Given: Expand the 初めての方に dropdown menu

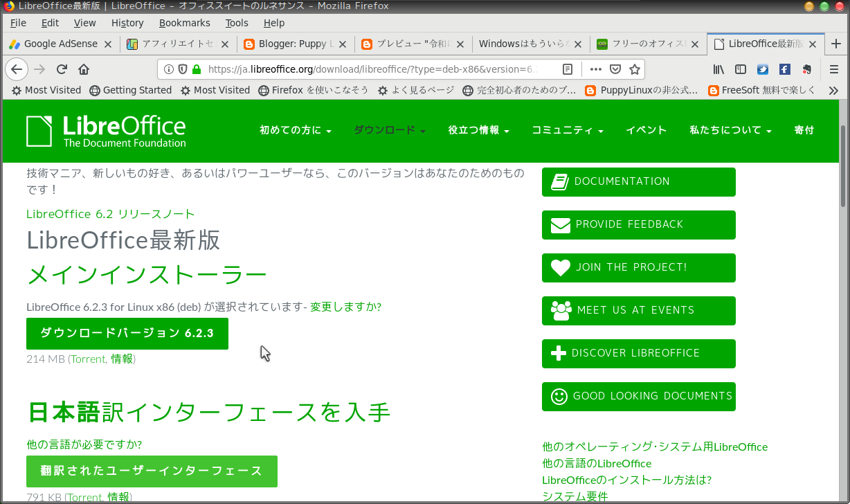Looking at the screenshot, I should (x=296, y=130).
